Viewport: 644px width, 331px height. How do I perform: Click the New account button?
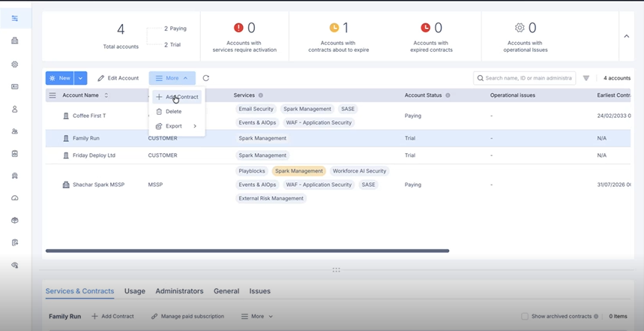(60, 78)
